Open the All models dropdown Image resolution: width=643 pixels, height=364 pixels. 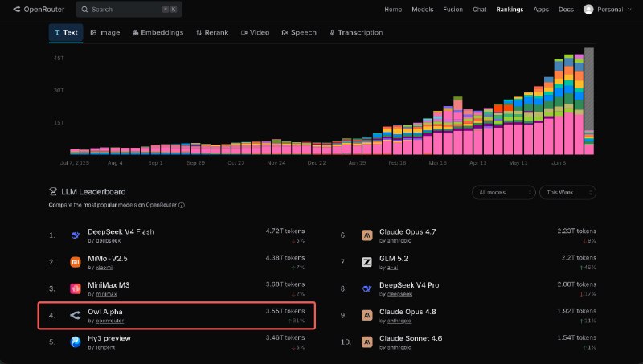pyautogui.click(x=504, y=192)
